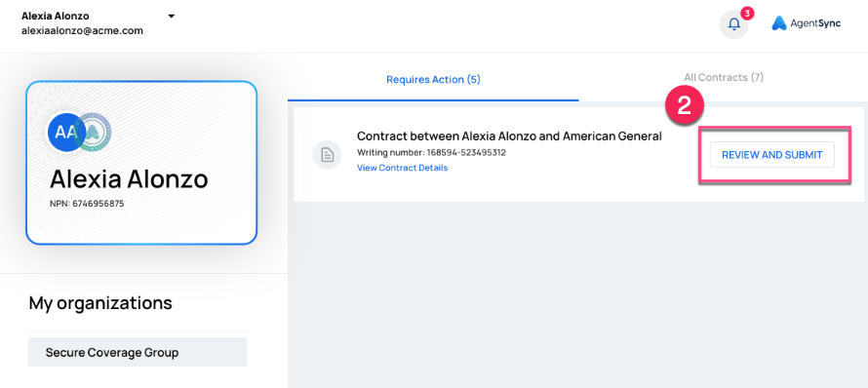This screenshot has height=388, width=868.
Task: Click the AgentSync logo mark
Action: pyautogui.click(x=779, y=23)
